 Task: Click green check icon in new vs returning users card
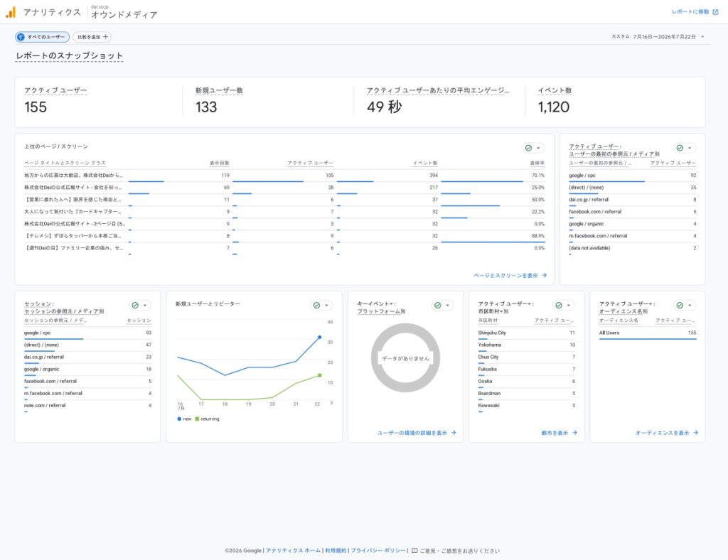(316, 306)
